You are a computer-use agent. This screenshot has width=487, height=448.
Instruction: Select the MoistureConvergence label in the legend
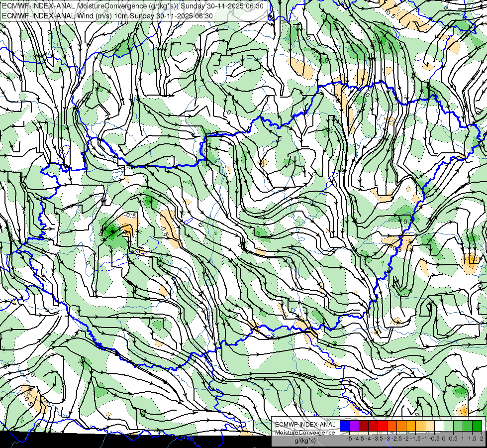point(305,433)
